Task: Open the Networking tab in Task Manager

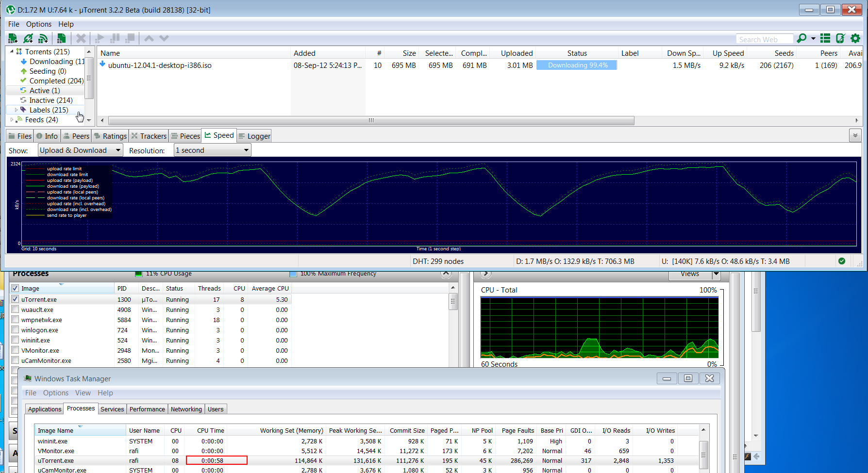Action: 186,409
